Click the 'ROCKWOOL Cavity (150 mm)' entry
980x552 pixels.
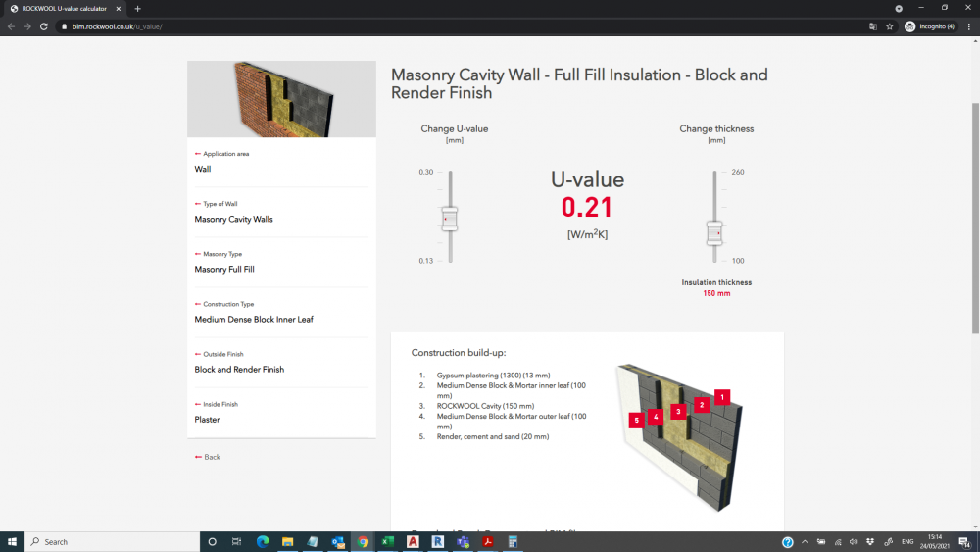[x=485, y=406]
